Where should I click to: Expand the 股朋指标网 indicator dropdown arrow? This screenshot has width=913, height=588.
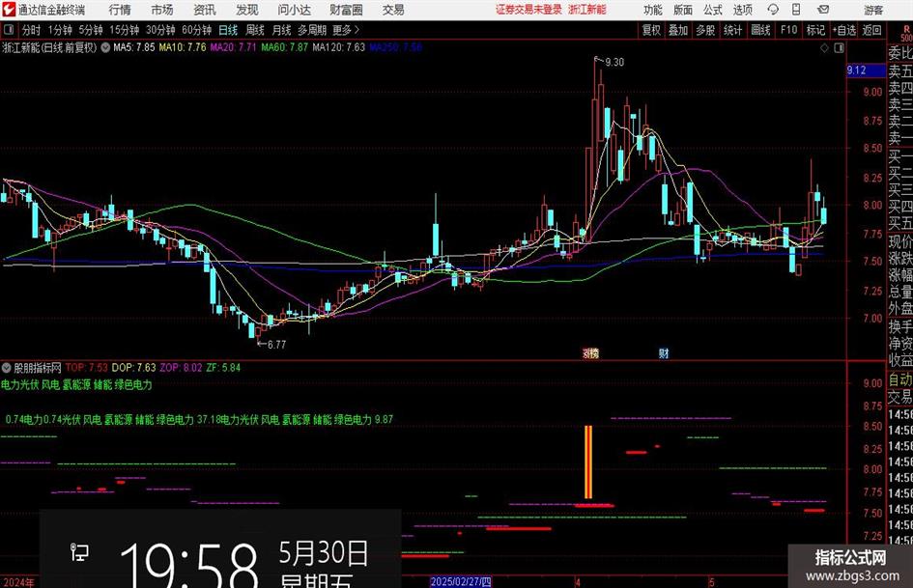7,368
